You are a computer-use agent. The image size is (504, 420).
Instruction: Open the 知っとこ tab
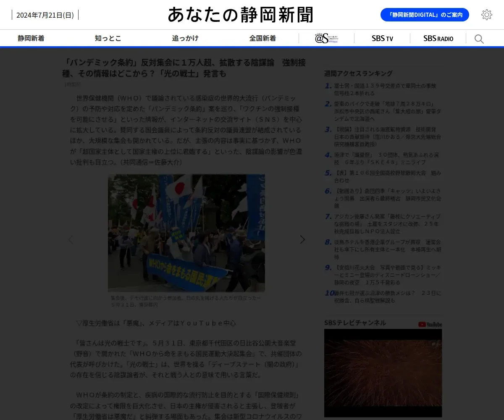click(108, 38)
